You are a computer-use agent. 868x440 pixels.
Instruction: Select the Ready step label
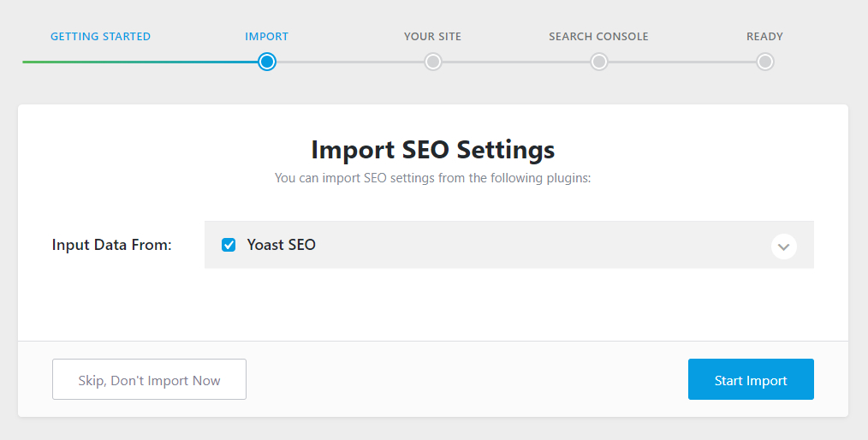(764, 37)
